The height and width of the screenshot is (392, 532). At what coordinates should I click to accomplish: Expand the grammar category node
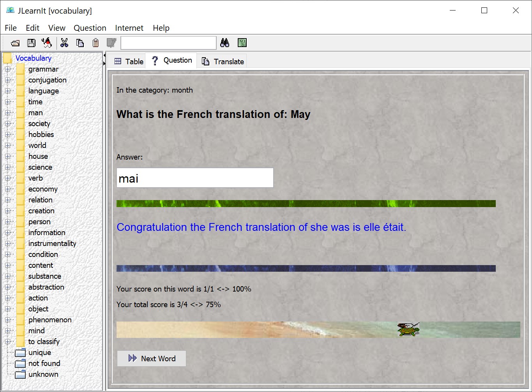(7, 69)
